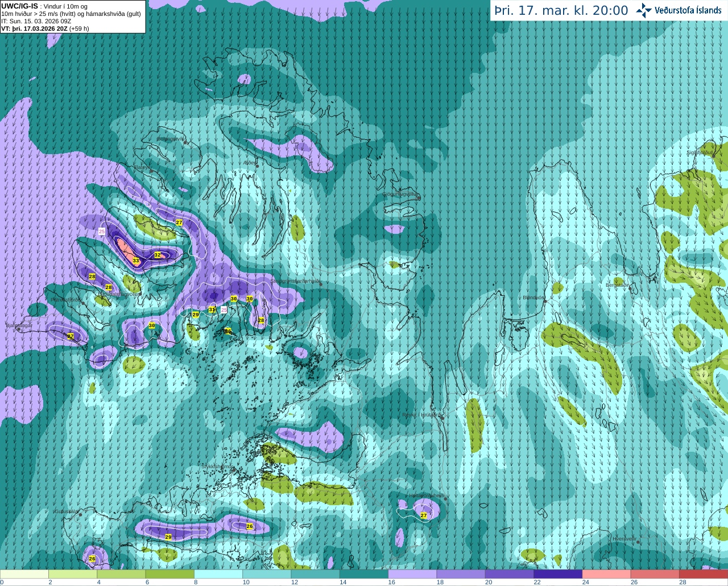Click the yellow 27 gust label near Bjargtangar
Image resolution: width=728 pixels, height=586 pixels.
(x=71, y=336)
